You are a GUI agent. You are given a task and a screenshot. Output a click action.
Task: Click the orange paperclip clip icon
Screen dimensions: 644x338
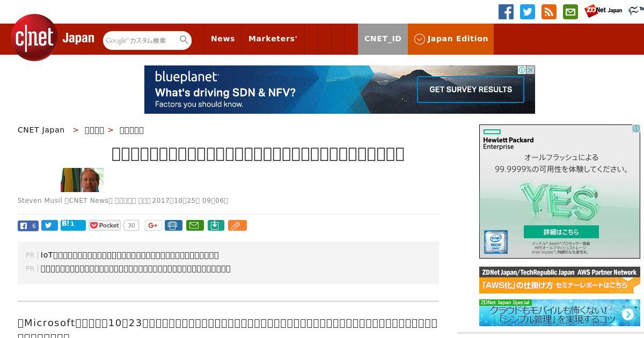point(237,225)
